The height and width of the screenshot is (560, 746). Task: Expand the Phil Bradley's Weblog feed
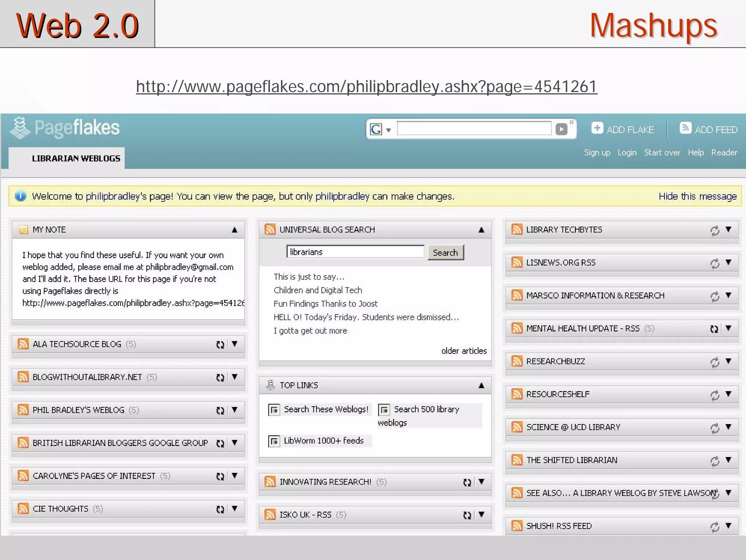[x=235, y=410]
